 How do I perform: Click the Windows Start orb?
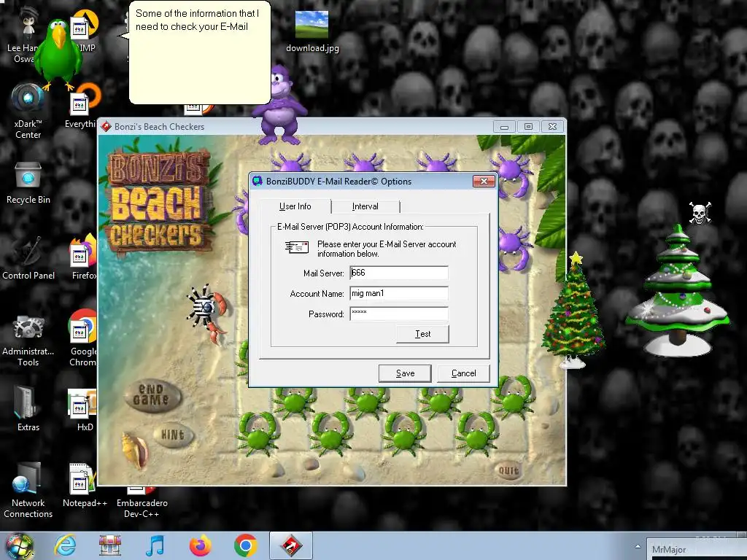click(x=19, y=546)
